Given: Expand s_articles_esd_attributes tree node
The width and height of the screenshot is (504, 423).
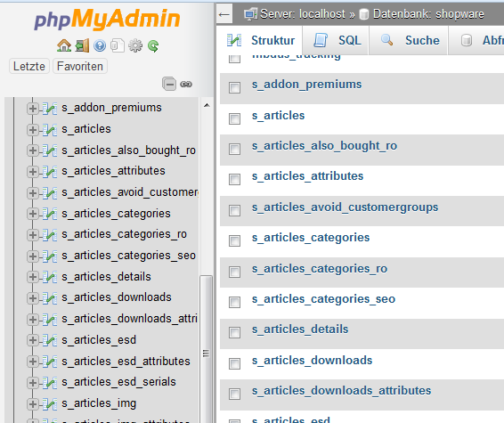Looking at the screenshot, I should [x=32, y=362].
